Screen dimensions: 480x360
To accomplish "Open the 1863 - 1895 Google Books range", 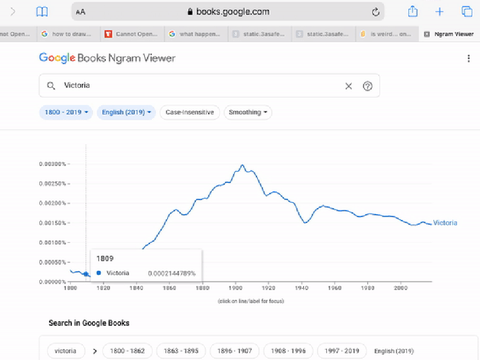I will pyautogui.click(x=181, y=351).
